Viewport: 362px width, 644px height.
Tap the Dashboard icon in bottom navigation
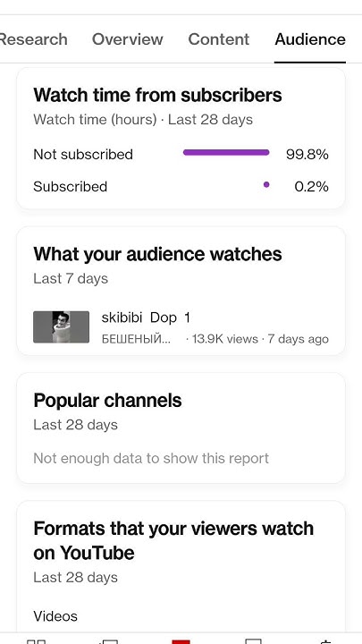36,641
